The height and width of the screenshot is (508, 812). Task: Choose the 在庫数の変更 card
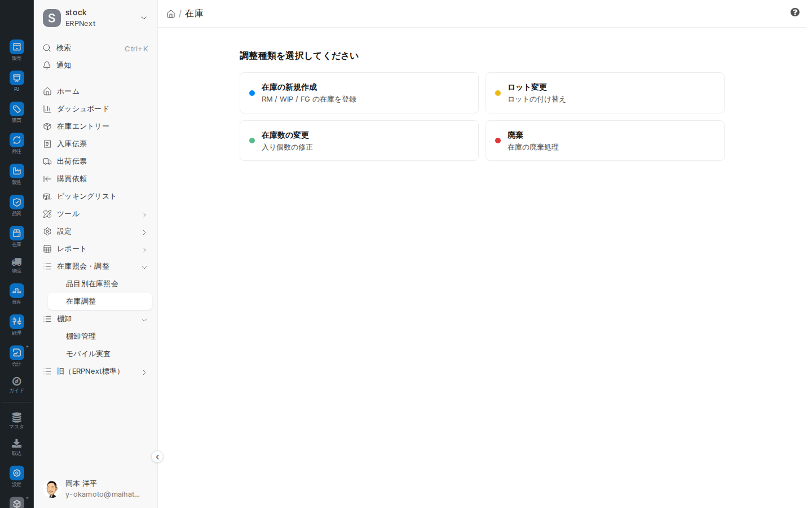click(359, 141)
